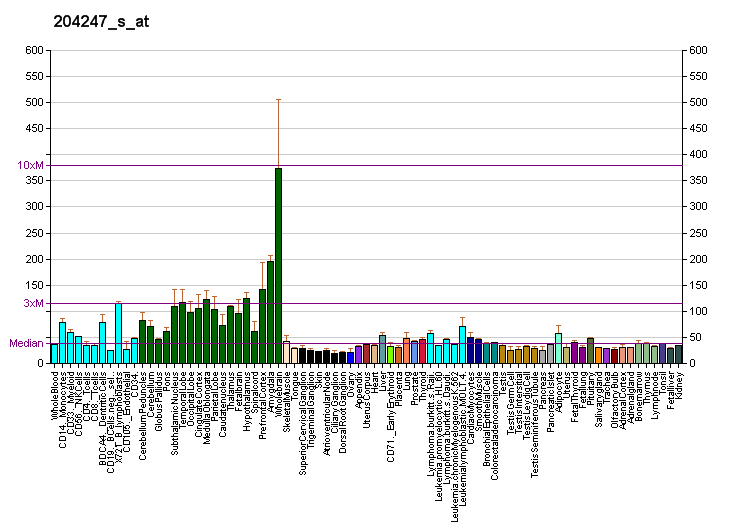Click the Colorectaladenocarcinoma axis label
Viewport: 732px width, 530px height.
pyautogui.click(x=494, y=411)
